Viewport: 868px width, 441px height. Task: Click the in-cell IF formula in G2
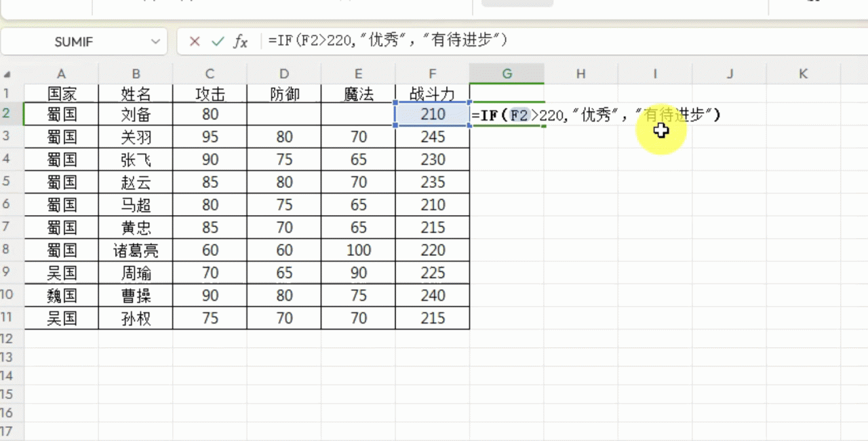coord(595,115)
